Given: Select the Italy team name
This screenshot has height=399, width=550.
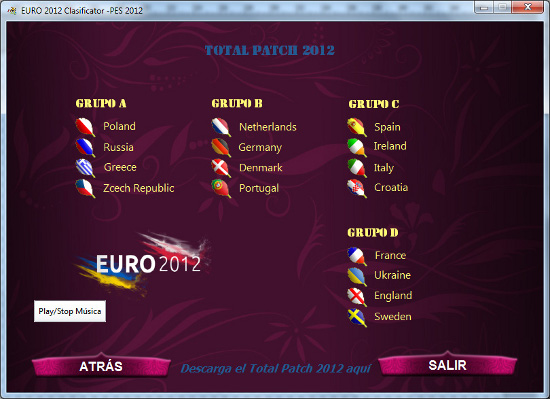Looking at the screenshot, I should click(x=384, y=168).
